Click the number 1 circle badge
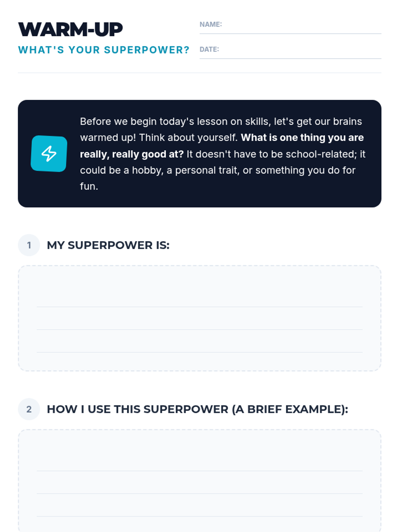Image resolution: width=399 pixels, height=532 pixels. pyautogui.click(x=29, y=245)
